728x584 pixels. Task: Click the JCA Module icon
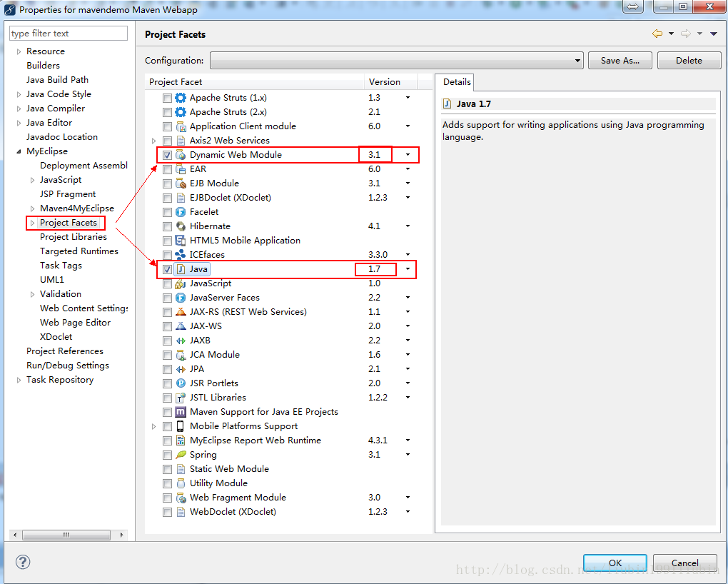181,355
